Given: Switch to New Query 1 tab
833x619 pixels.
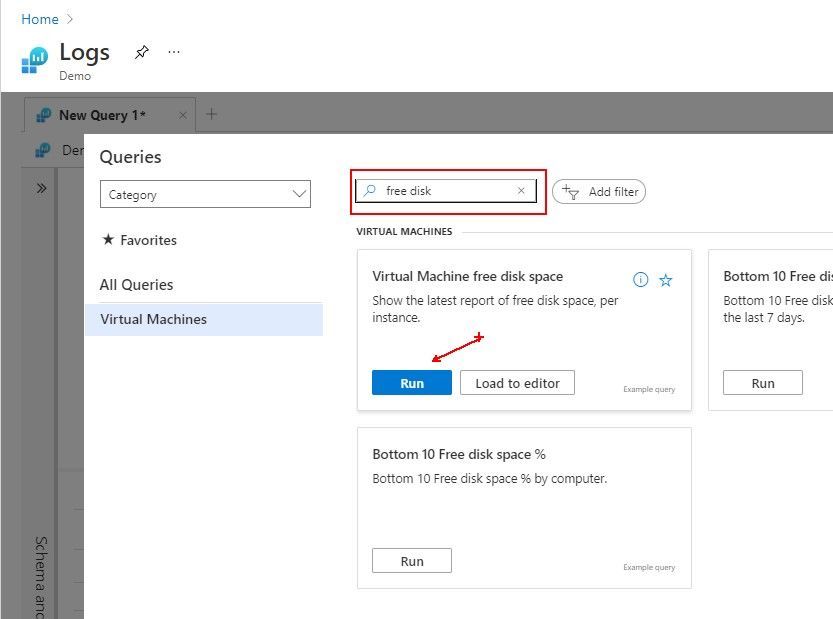Looking at the screenshot, I should coord(109,115).
